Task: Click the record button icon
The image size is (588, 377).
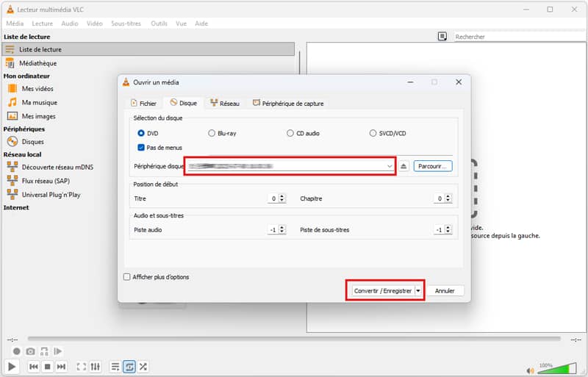Action: click(16, 351)
